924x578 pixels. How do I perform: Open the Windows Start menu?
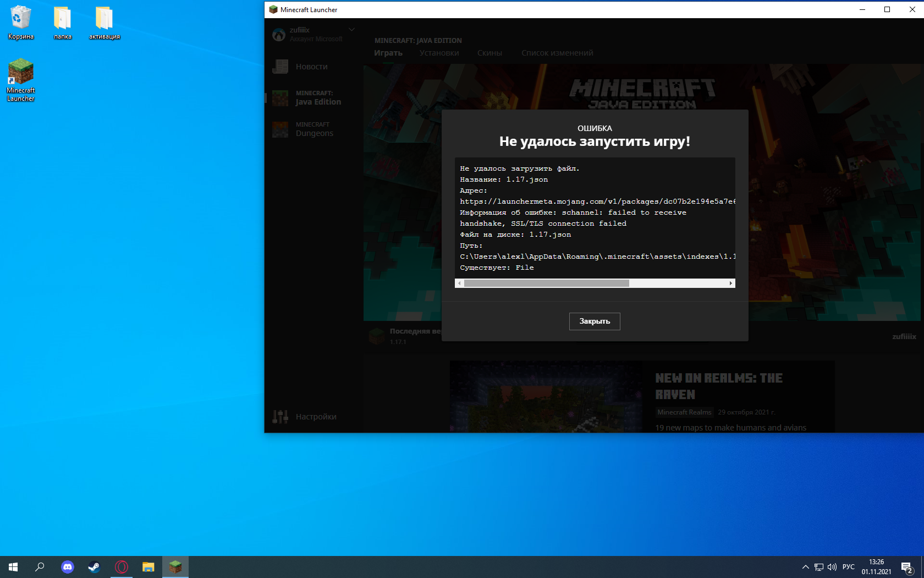pos(13,567)
